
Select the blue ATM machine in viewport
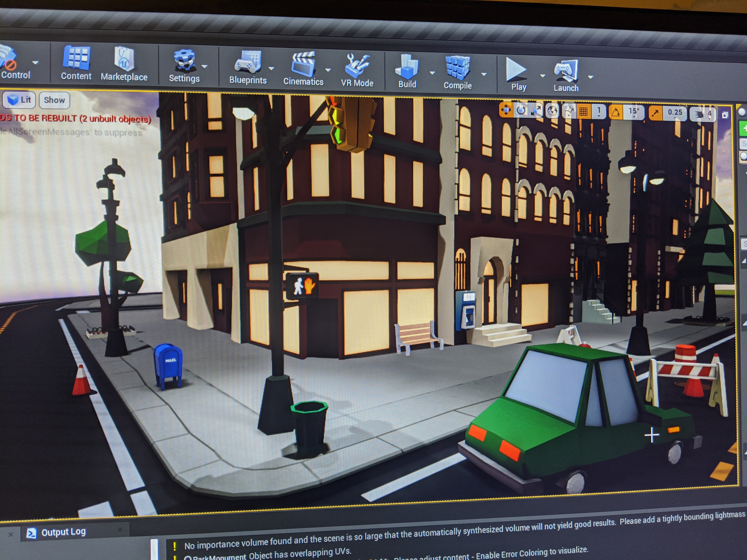click(465, 310)
